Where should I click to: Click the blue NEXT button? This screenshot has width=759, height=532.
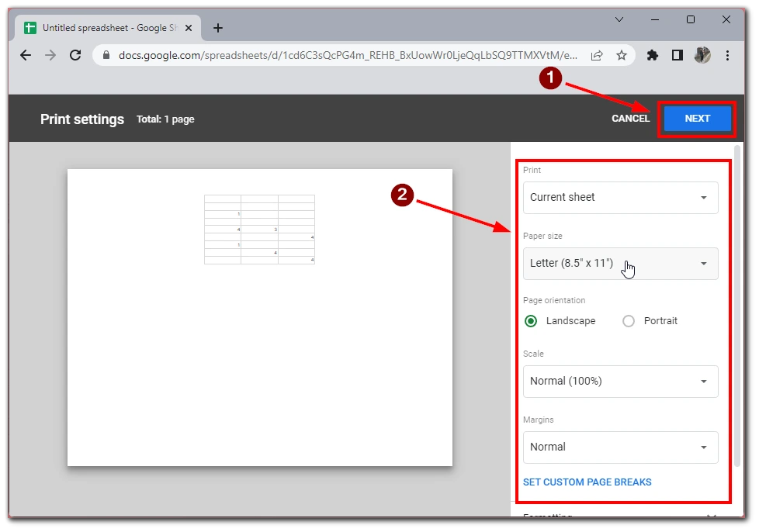coord(697,119)
